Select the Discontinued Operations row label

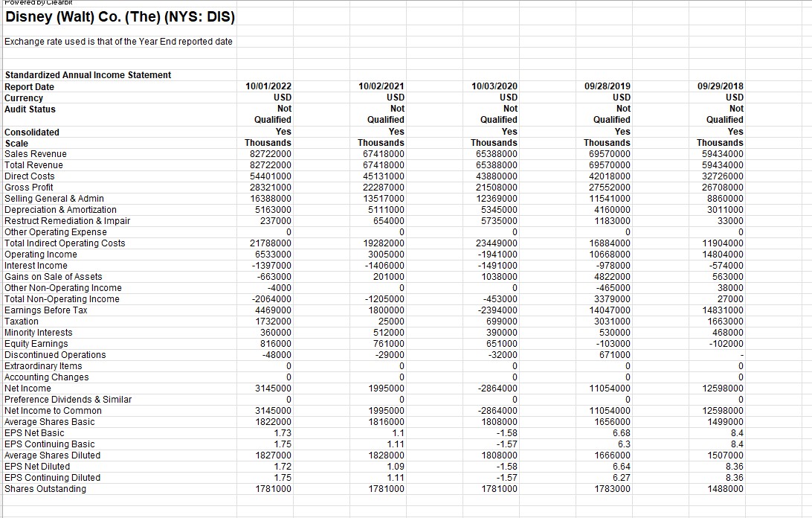pos(56,355)
